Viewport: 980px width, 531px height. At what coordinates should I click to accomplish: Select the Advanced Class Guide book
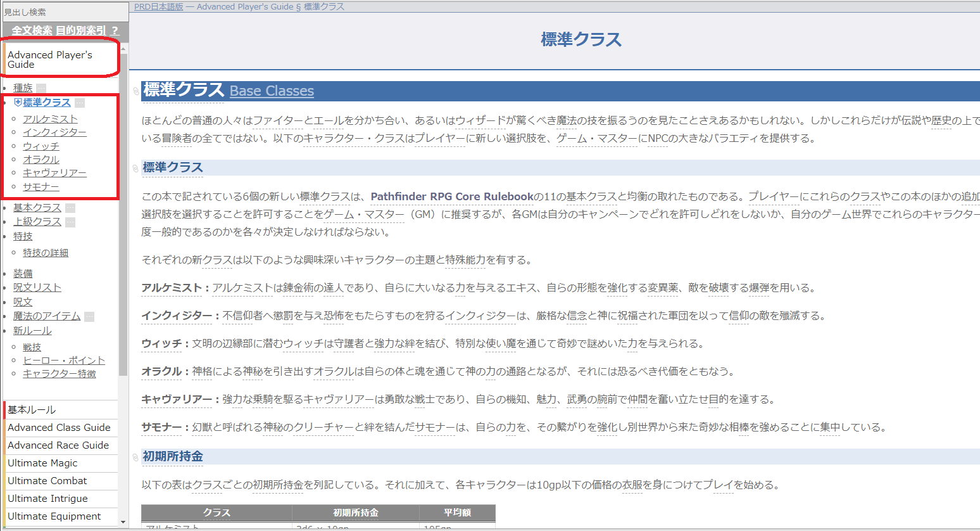59,428
